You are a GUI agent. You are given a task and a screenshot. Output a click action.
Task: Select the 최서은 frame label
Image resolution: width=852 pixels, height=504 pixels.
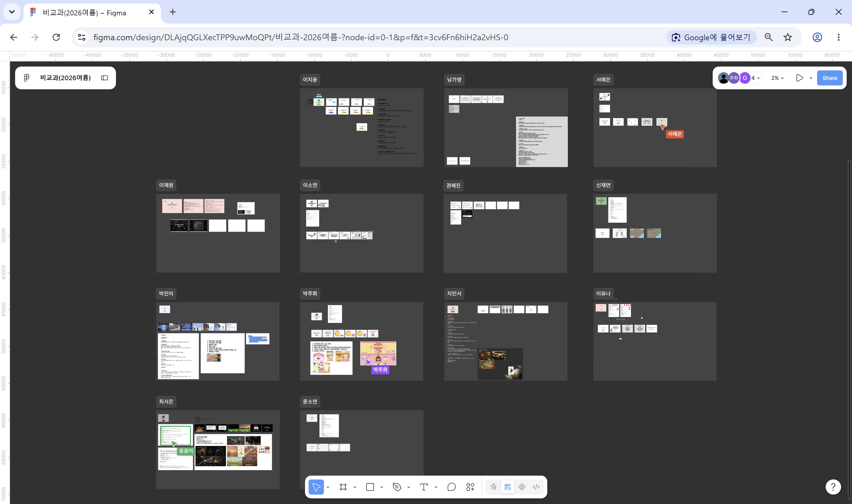coord(166,401)
